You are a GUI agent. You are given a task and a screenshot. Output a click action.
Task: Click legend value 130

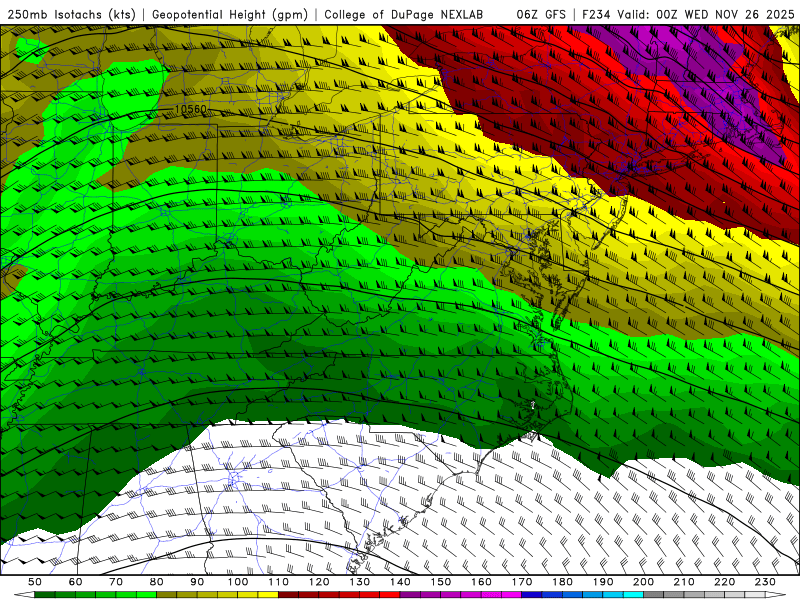pyautogui.click(x=359, y=582)
